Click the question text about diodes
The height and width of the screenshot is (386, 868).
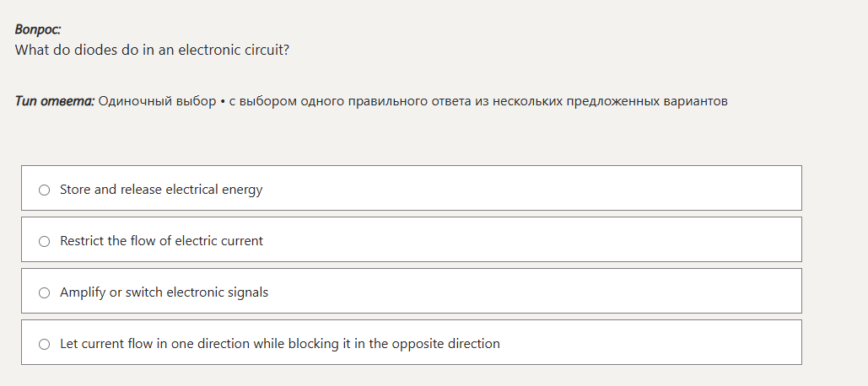click(152, 50)
